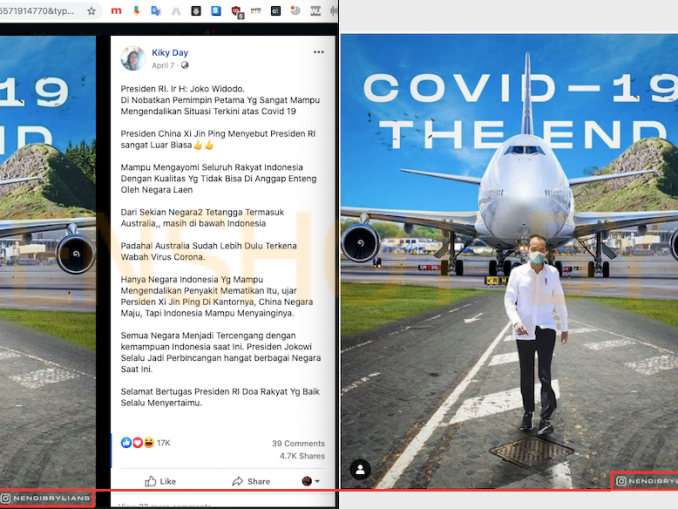Open the left COVID-19 photo in Facebook viewer
678x509 pixels.
pos(48,270)
